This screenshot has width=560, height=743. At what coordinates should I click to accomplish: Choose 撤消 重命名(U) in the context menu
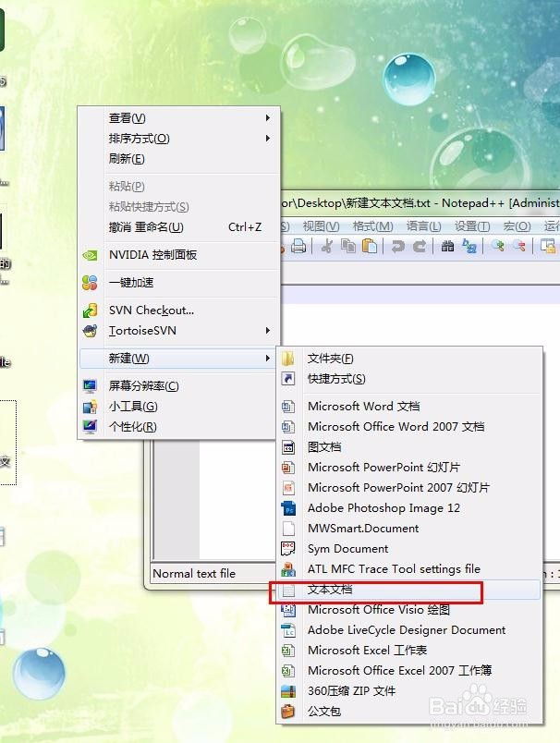[178, 227]
